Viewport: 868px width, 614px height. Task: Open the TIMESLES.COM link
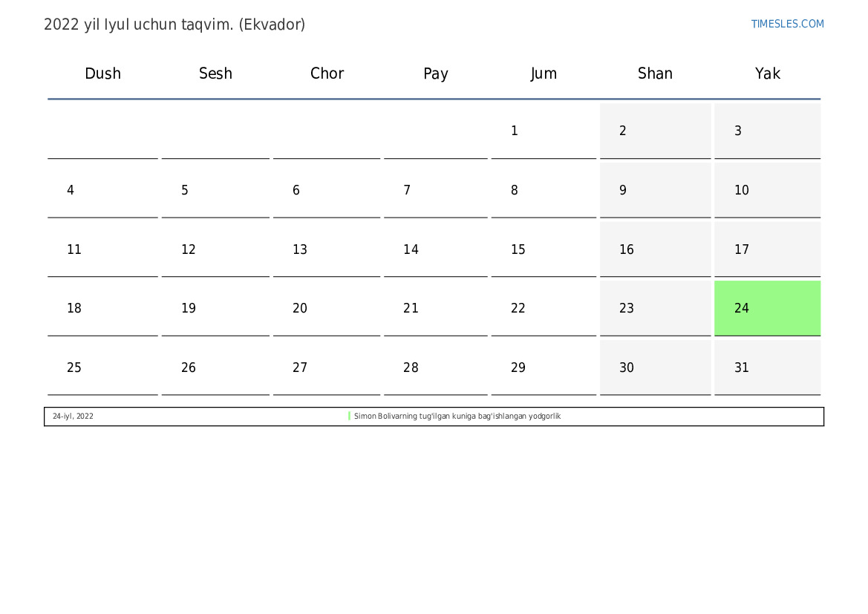[787, 24]
